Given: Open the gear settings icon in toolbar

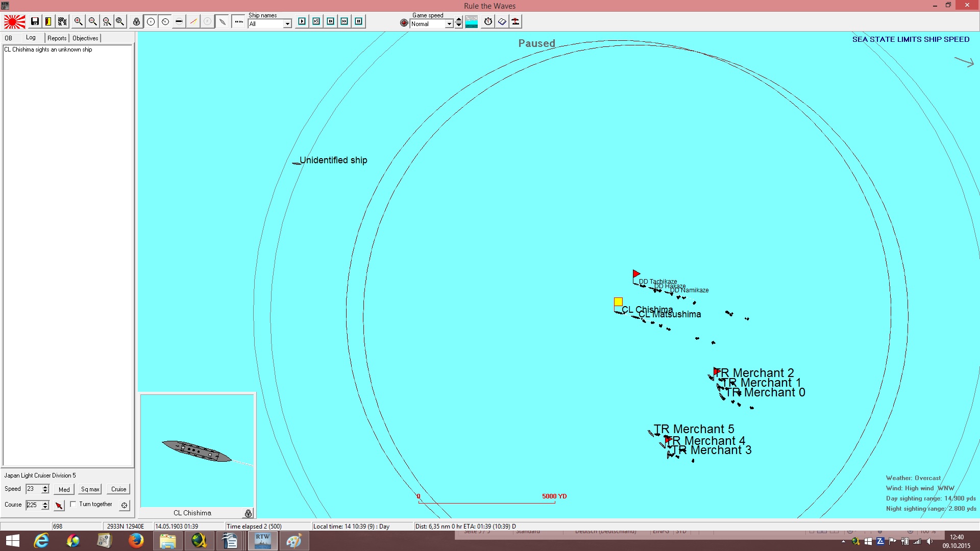Looking at the screenshot, I should [62, 21].
